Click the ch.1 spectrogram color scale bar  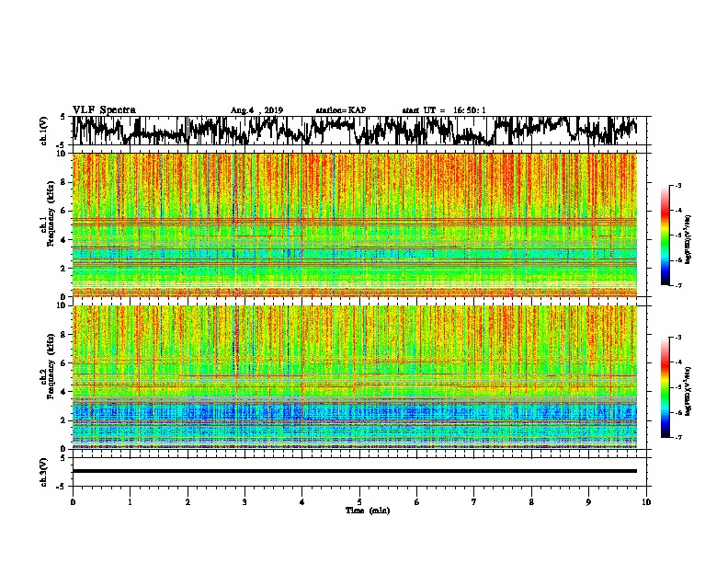tap(665, 236)
